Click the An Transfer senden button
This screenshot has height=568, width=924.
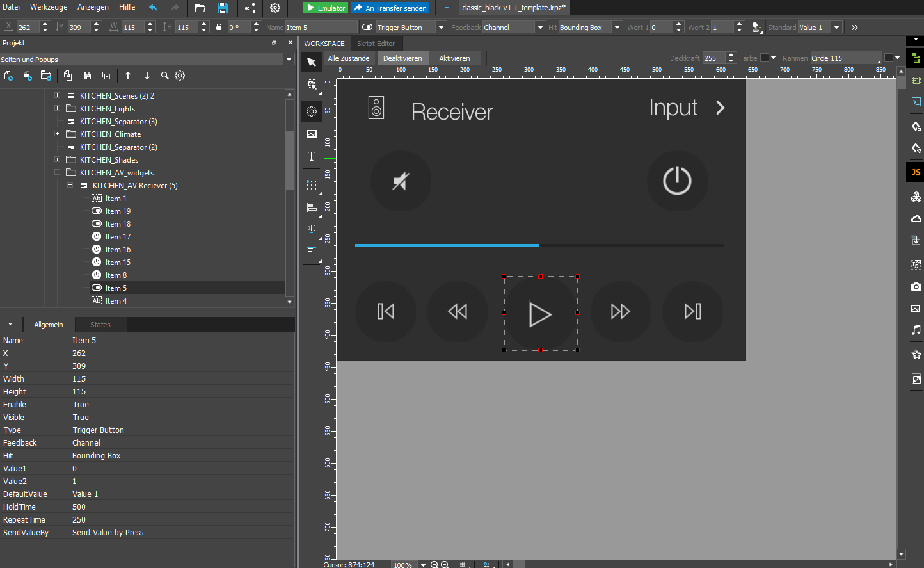pyautogui.click(x=390, y=8)
